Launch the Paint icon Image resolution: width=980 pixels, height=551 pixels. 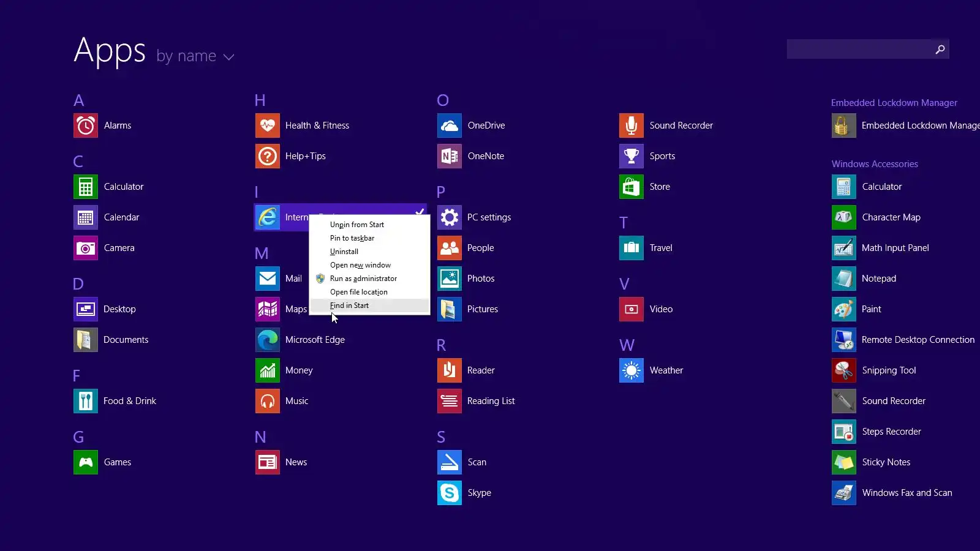(844, 309)
